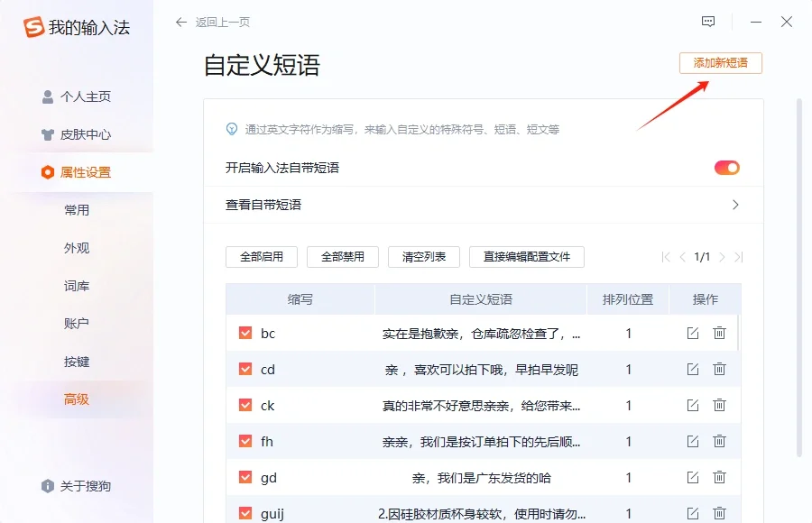Uncheck the gd phrase checkbox

point(245,477)
